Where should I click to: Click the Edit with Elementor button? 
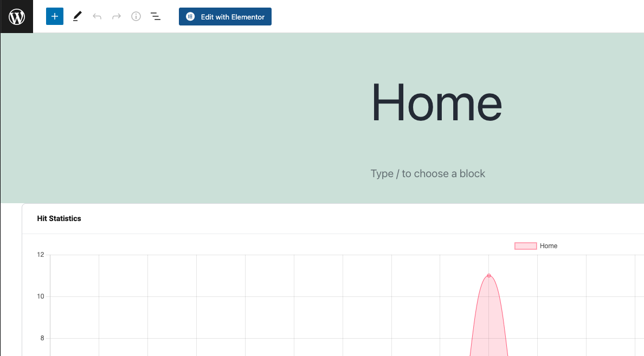coord(225,16)
